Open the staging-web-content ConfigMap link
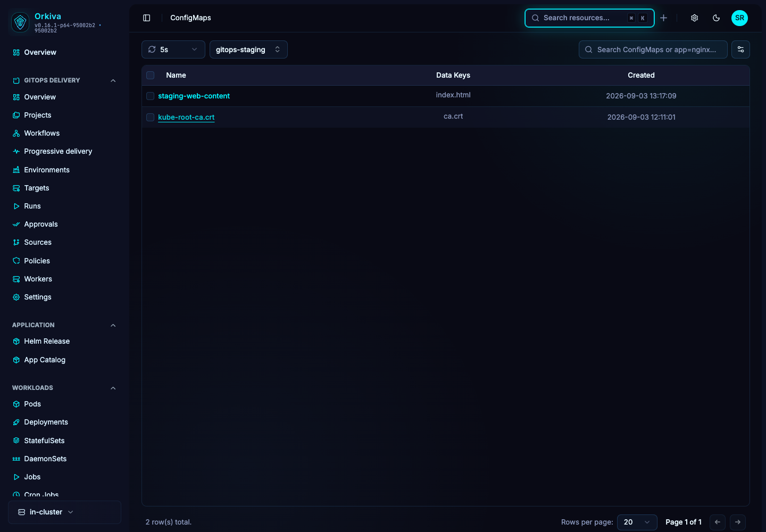The width and height of the screenshot is (766, 532). pyautogui.click(x=194, y=96)
